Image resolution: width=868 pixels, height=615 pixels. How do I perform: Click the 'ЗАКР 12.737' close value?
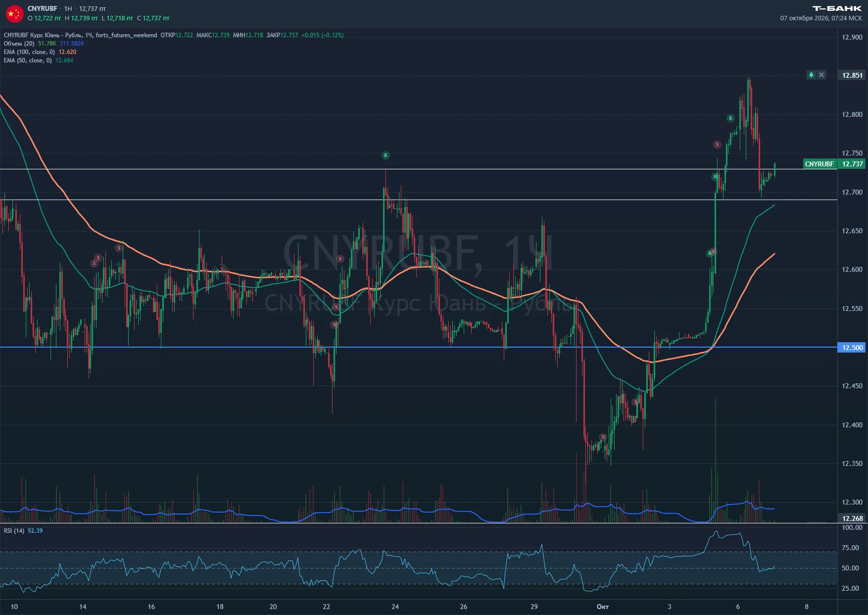click(282, 35)
